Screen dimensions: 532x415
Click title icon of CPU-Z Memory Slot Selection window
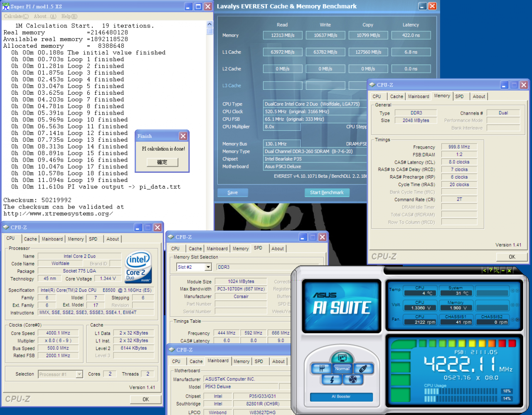pos(170,237)
